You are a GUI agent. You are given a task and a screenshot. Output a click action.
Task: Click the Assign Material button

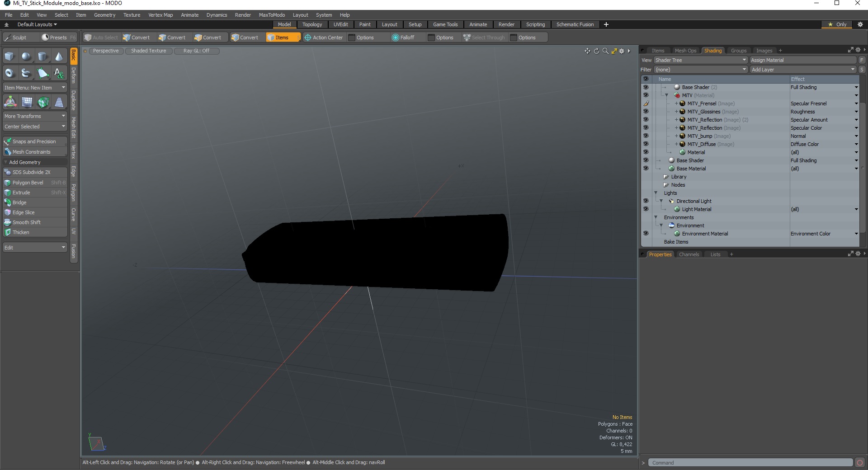point(803,60)
